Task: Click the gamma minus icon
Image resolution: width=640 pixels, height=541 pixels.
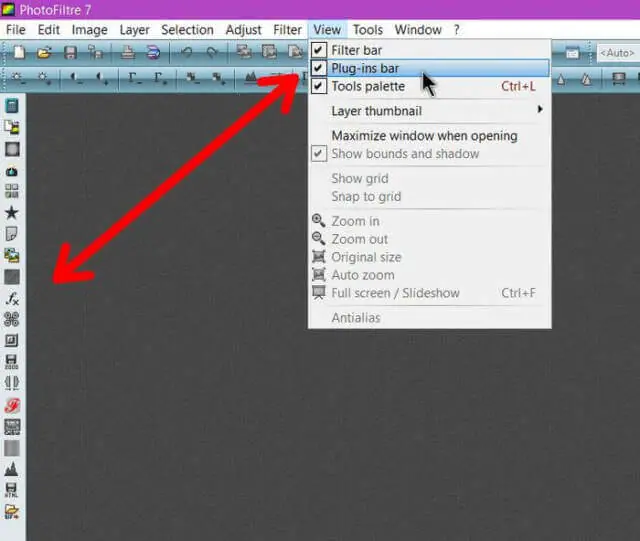Action: point(134,78)
